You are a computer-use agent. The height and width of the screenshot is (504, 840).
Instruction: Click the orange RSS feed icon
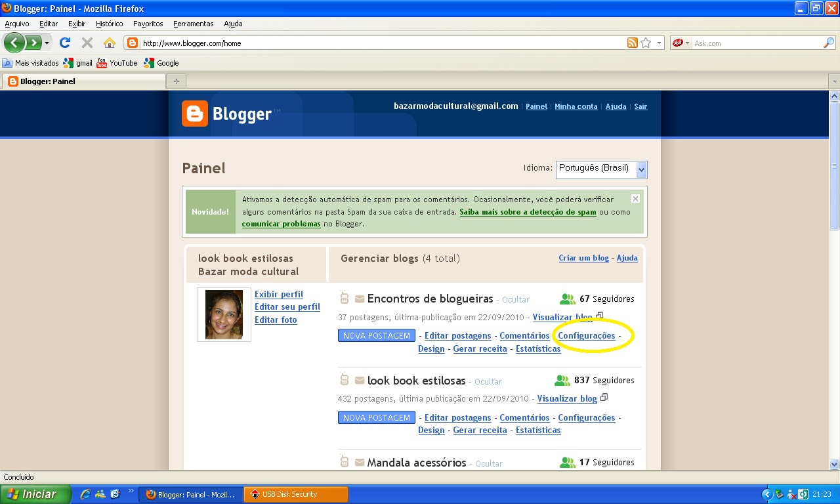633,43
